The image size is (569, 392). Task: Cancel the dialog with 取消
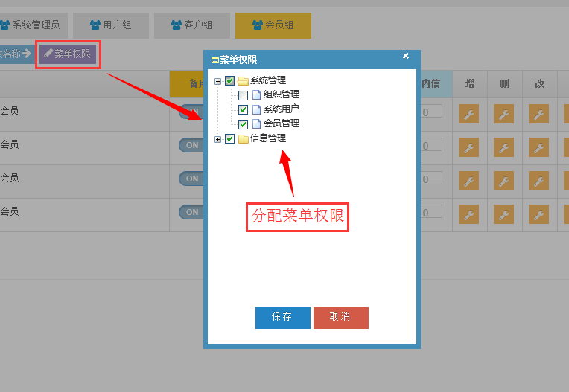(341, 318)
